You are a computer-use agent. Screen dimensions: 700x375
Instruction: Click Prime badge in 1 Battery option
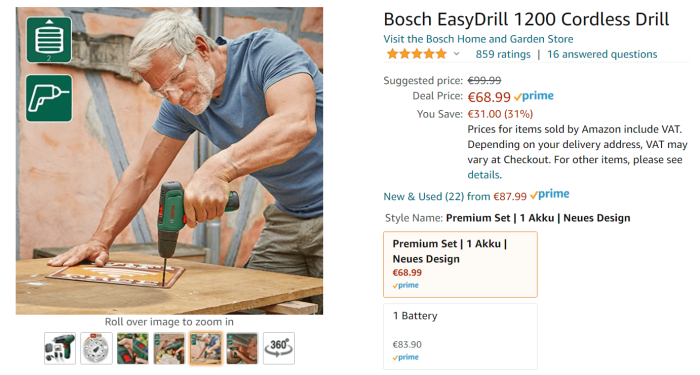pos(405,358)
